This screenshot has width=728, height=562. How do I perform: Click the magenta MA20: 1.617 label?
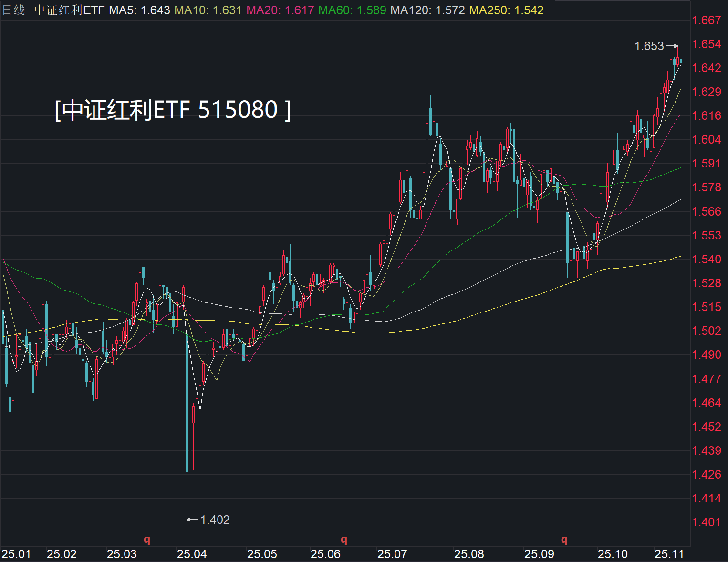click(x=280, y=10)
